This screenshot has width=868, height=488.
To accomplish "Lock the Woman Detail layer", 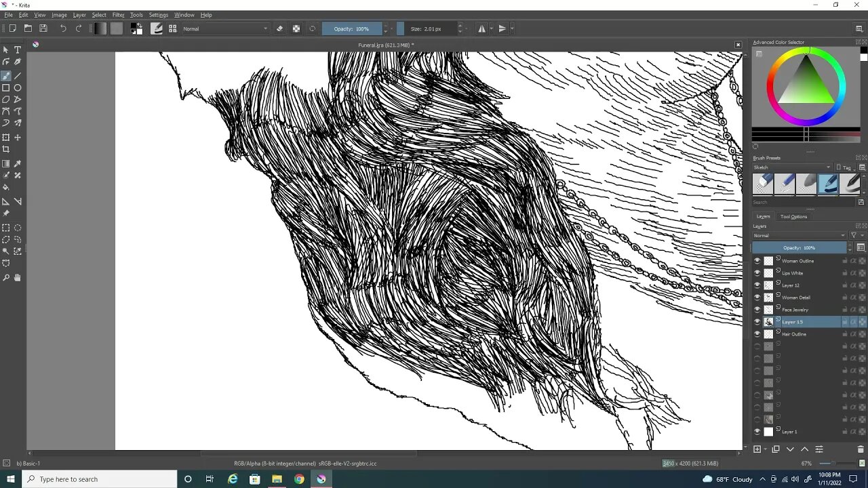I will pos(845,298).
